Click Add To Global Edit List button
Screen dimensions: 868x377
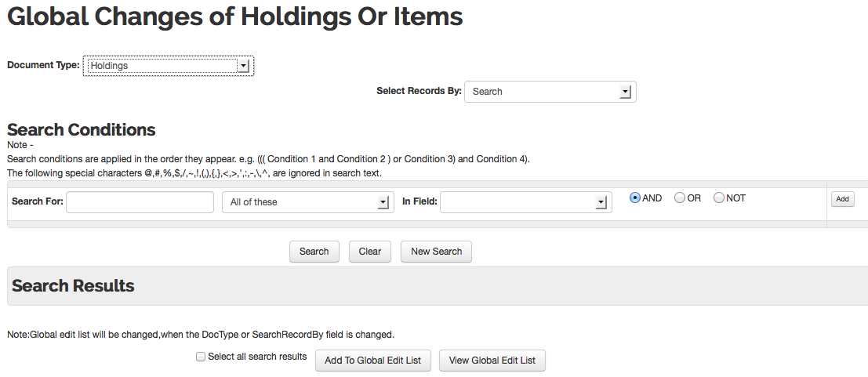click(373, 361)
